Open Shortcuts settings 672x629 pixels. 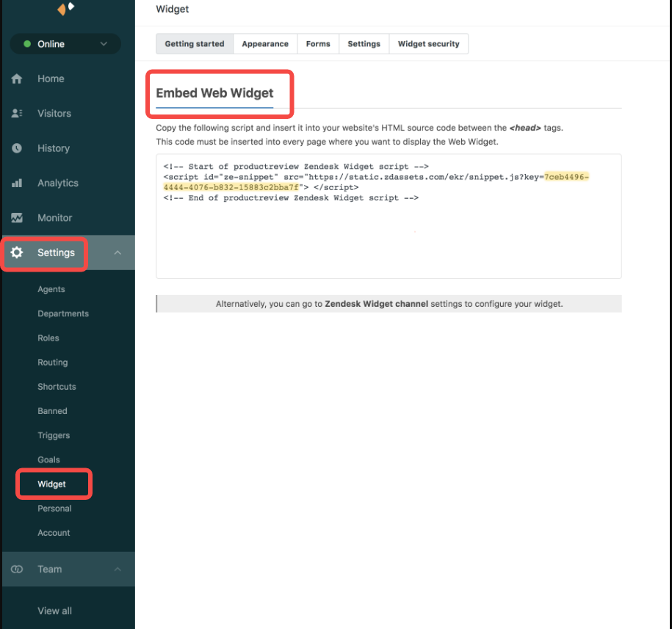[x=57, y=387]
